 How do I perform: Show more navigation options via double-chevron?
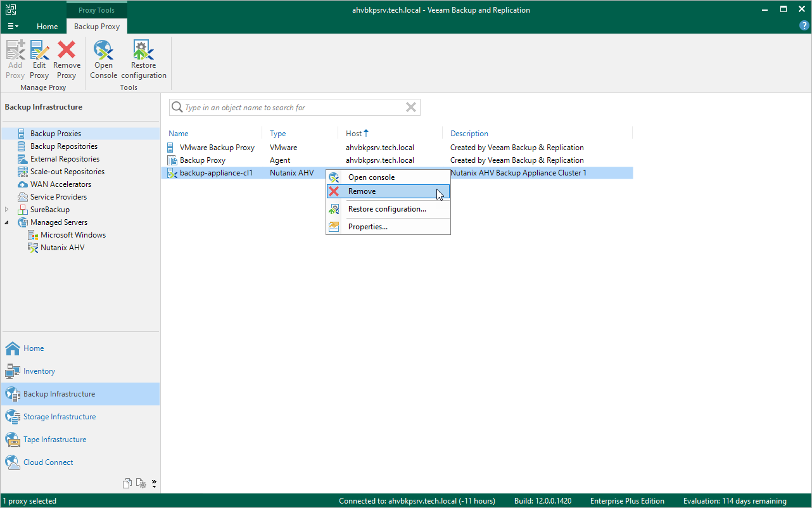pos(154,484)
